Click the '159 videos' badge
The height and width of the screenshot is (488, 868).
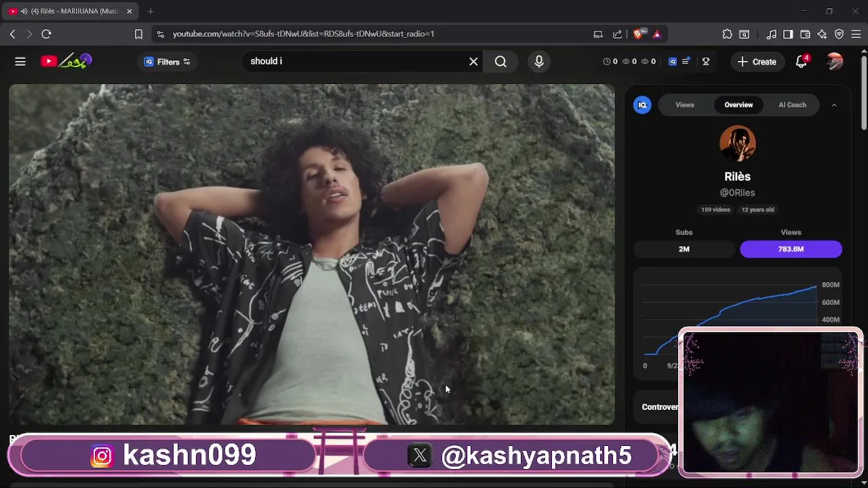tap(715, 210)
